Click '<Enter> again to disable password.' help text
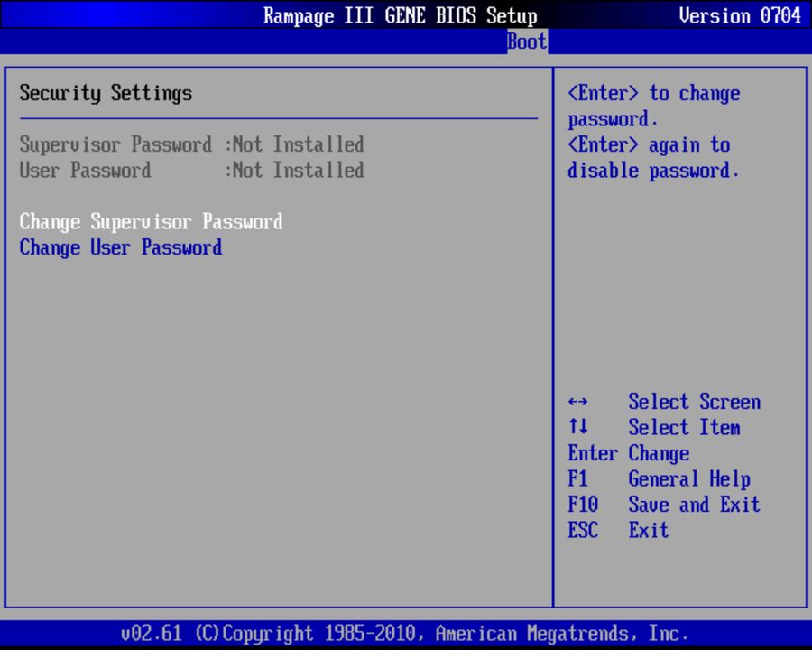812x650 pixels. [x=653, y=158]
